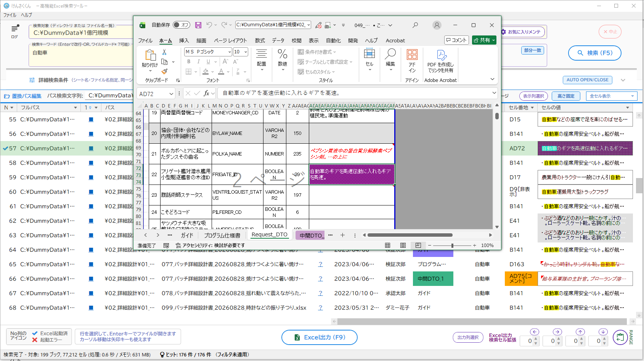Save the Excel workbook with the floppy icon

pos(198,25)
